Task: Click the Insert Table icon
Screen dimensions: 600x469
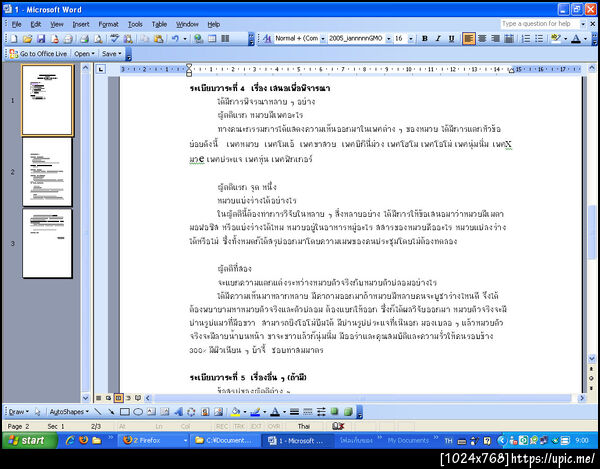Action: click(212, 39)
